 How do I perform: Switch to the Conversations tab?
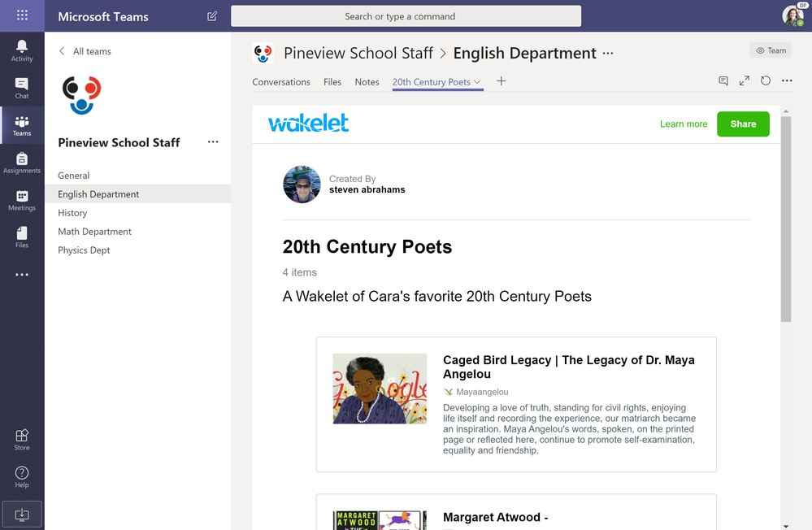coord(281,82)
